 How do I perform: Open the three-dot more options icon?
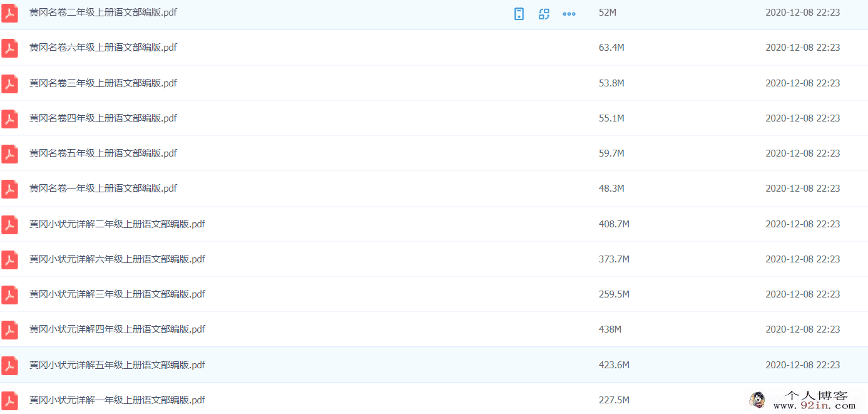point(569,14)
